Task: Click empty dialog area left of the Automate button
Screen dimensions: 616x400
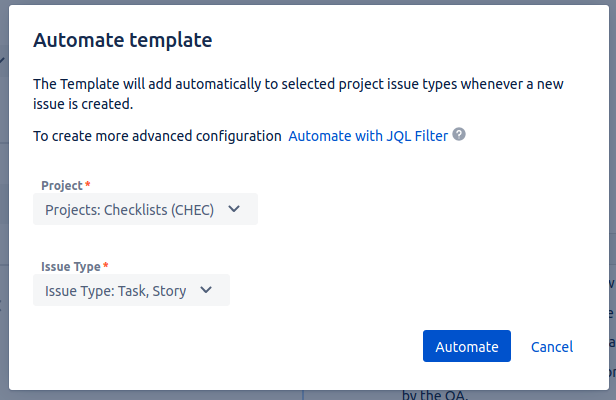Action: click(250, 346)
